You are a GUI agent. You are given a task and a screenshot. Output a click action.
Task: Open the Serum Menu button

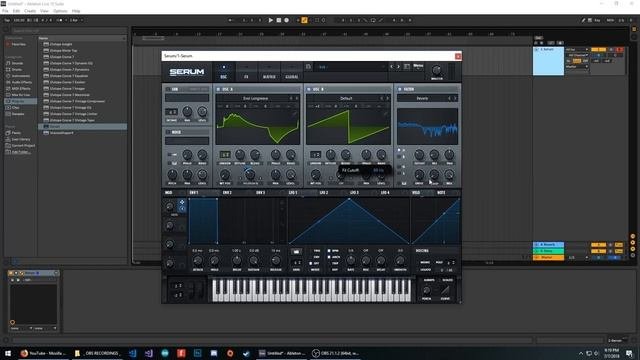(418, 66)
